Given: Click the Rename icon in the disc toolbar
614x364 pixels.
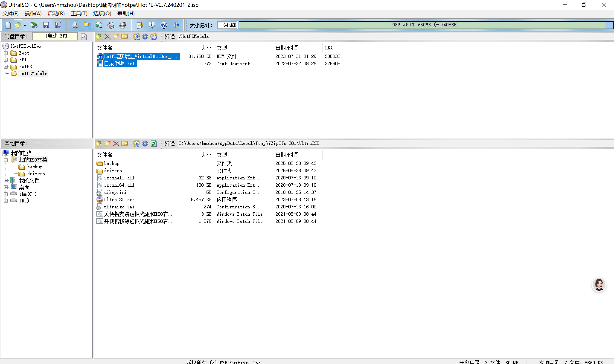Looking at the screenshot, I should pyautogui.click(x=125, y=36).
